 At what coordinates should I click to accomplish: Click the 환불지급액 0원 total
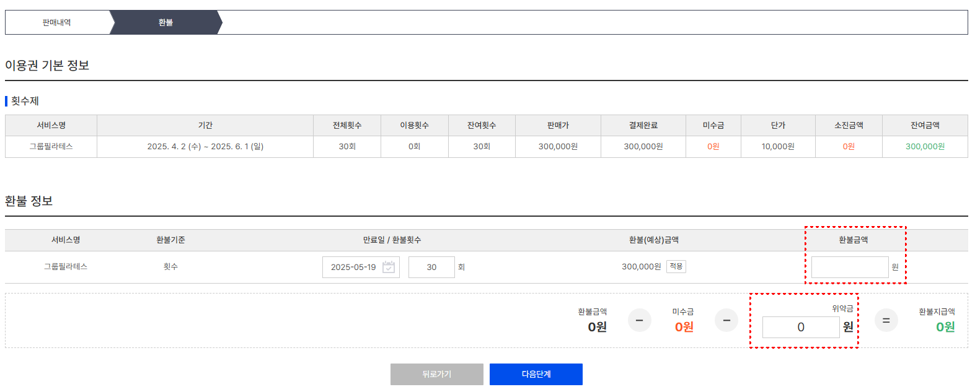click(945, 327)
